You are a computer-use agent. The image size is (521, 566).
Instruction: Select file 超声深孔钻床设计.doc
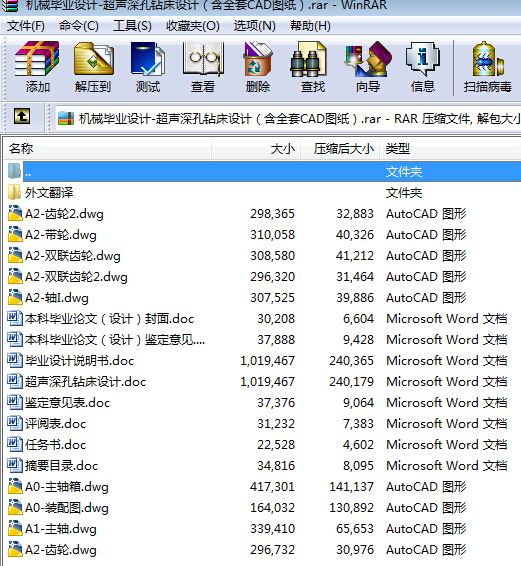(86, 381)
